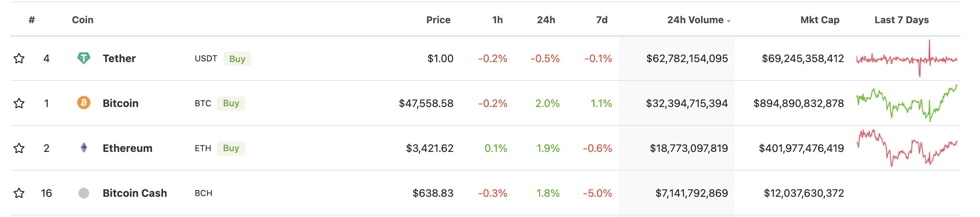
Task: Click the gray Bitcoin Cash placeholder icon
Action: pos(84,193)
